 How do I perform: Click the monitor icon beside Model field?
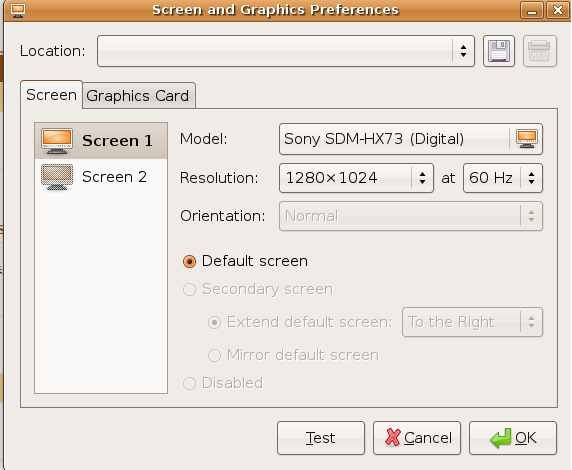tap(527, 139)
